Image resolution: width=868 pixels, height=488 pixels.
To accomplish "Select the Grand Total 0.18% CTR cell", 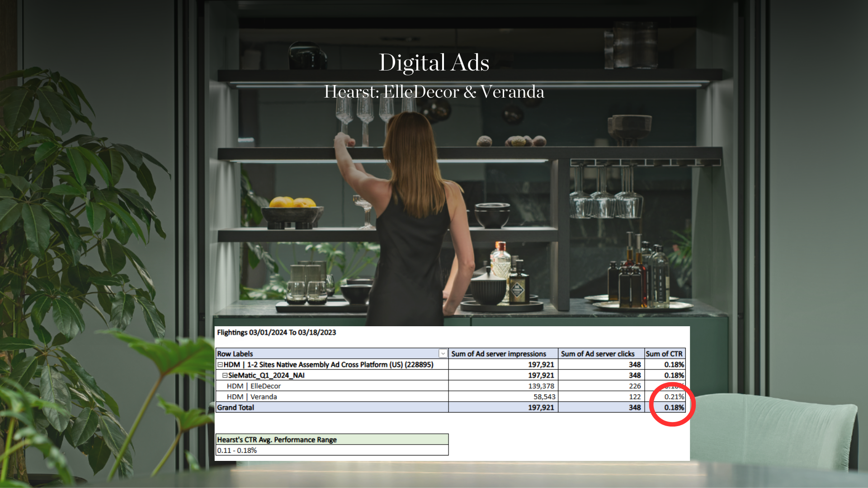I will (x=674, y=408).
